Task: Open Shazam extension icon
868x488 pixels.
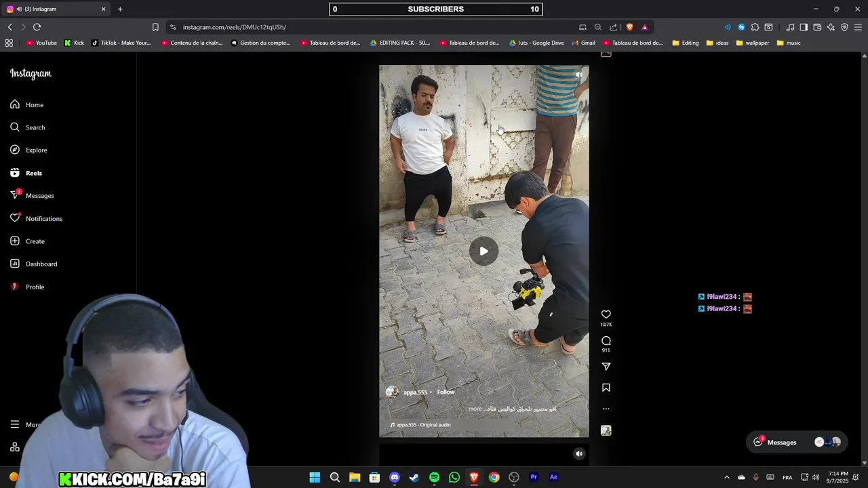Action: click(x=741, y=27)
